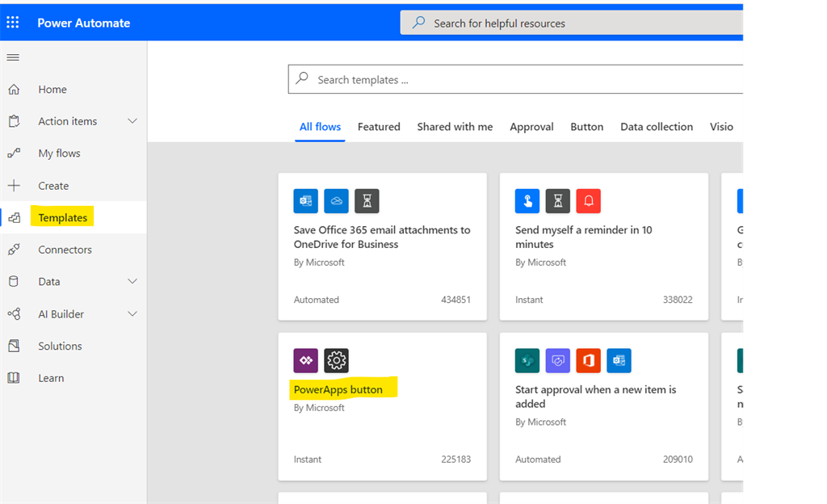The image size is (827, 504).
Task: Click the My flows icon
Action: [x=14, y=153]
